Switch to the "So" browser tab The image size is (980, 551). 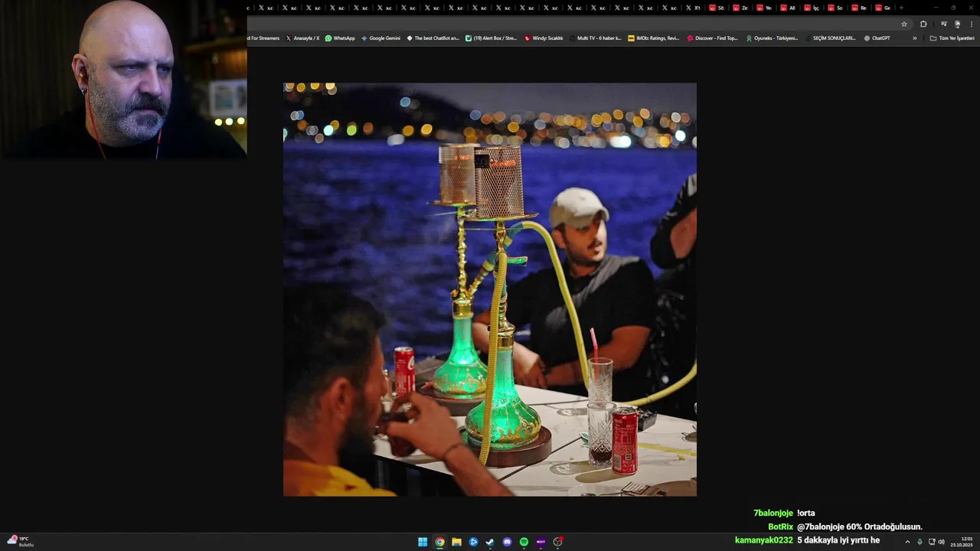point(835,8)
